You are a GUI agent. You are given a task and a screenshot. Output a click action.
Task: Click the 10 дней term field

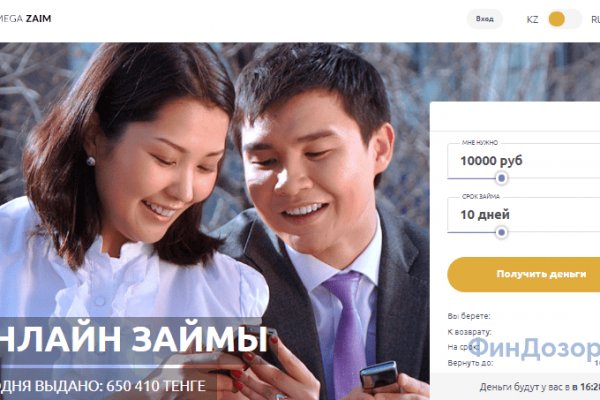[523, 215]
